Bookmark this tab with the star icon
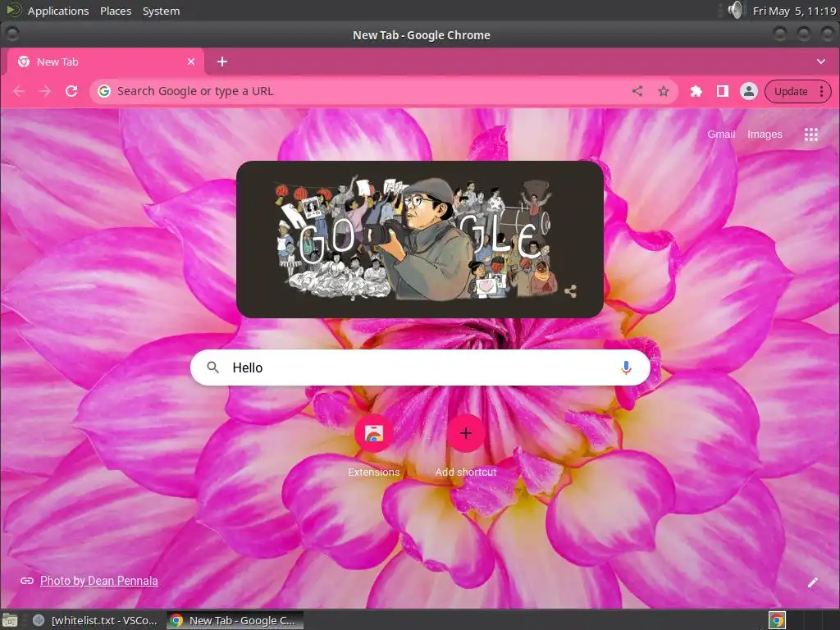This screenshot has width=840, height=630. coord(663,91)
